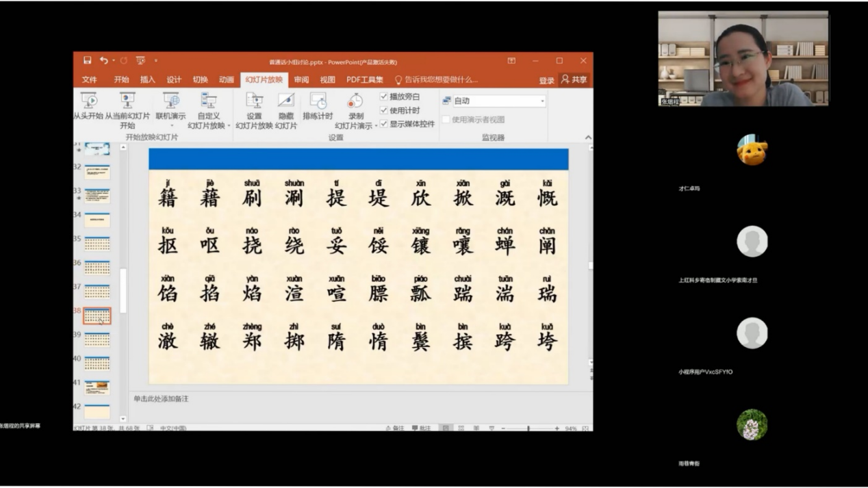
Task: Uncheck the Play Narrations (播放旁白) checkbox
Action: point(384,97)
